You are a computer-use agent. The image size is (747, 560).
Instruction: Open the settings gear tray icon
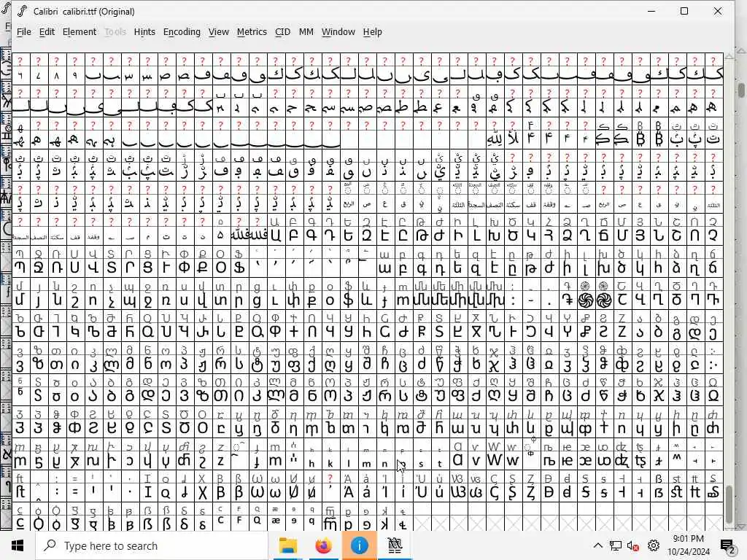coord(654,545)
